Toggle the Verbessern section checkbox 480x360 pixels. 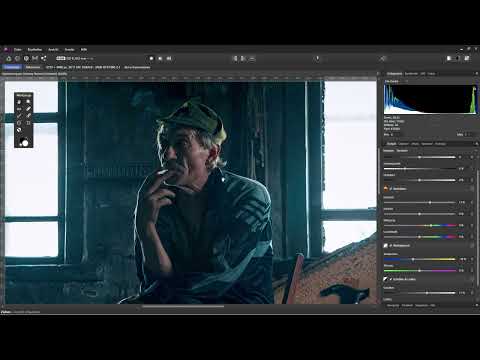click(x=391, y=189)
